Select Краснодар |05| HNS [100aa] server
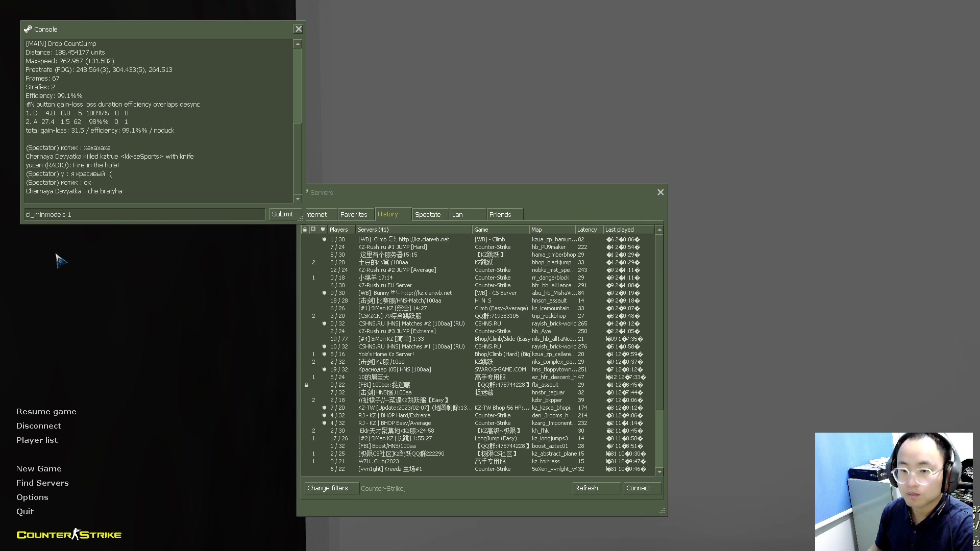The height and width of the screenshot is (551, 980). (x=479, y=369)
